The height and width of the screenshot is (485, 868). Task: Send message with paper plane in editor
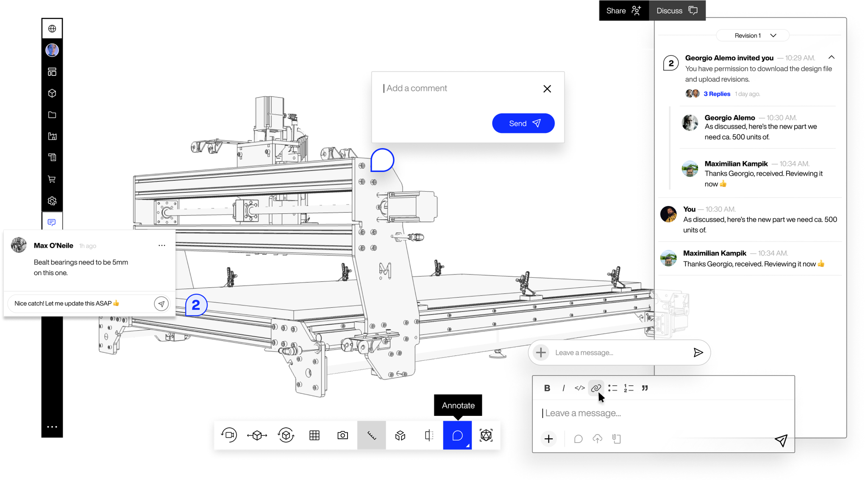[x=781, y=440]
